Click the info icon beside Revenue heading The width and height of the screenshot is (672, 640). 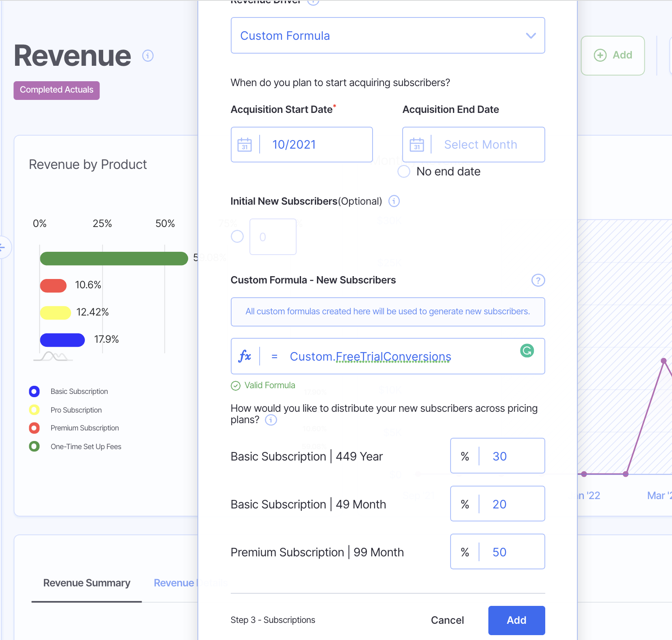[148, 56]
